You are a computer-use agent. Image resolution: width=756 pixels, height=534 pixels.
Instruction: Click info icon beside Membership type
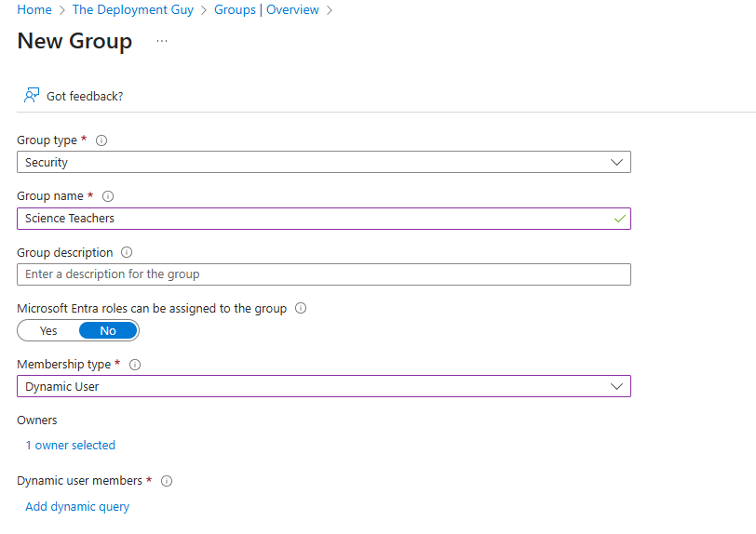pyautogui.click(x=134, y=365)
